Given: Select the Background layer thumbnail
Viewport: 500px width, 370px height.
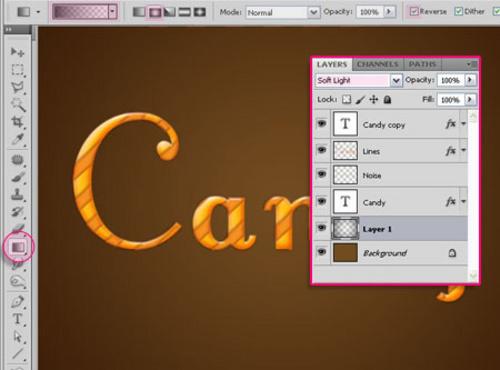Looking at the screenshot, I should coord(345,253).
